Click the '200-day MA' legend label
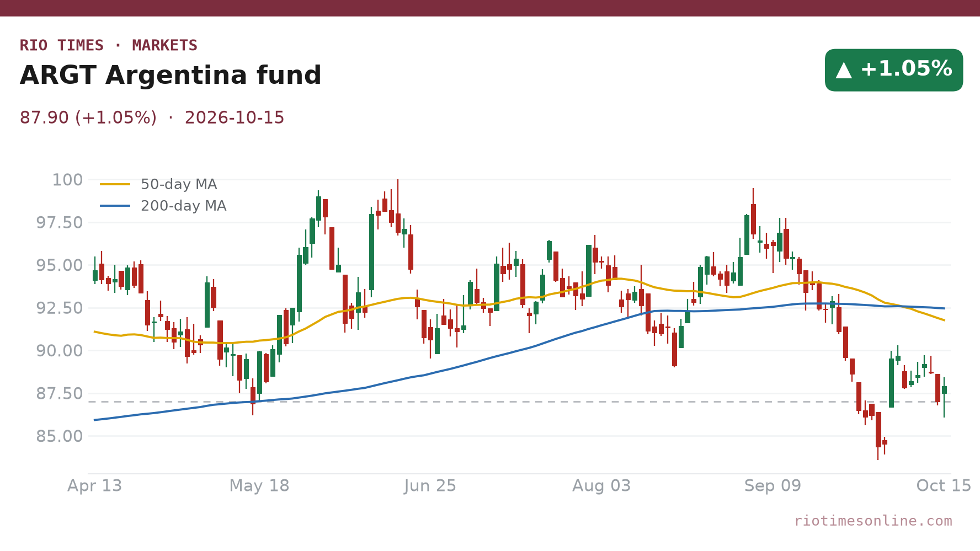This screenshot has width=980, height=551. [x=184, y=206]
